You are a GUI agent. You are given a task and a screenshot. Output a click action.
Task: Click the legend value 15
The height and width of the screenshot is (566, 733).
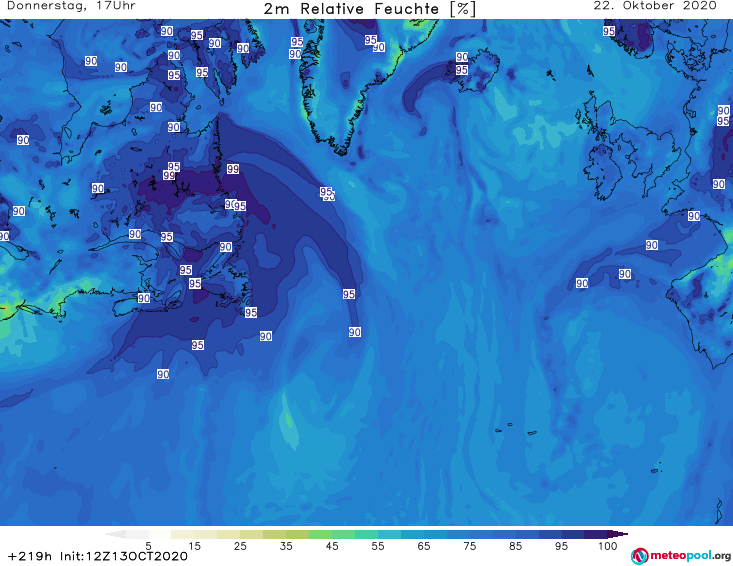click(194, 546)
